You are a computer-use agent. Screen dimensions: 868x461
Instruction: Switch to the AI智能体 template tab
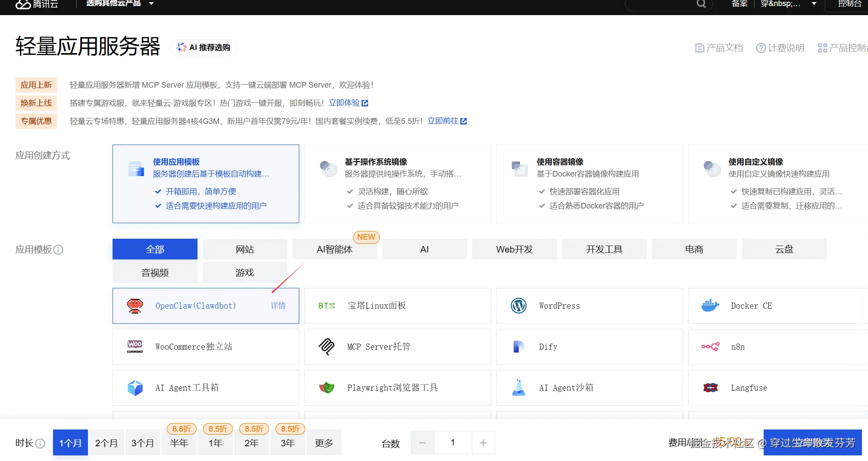pyautogui.click(x=335, y=249)
